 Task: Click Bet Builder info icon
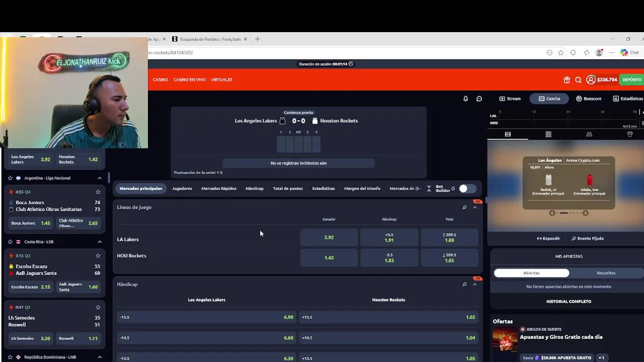[453, 189]
